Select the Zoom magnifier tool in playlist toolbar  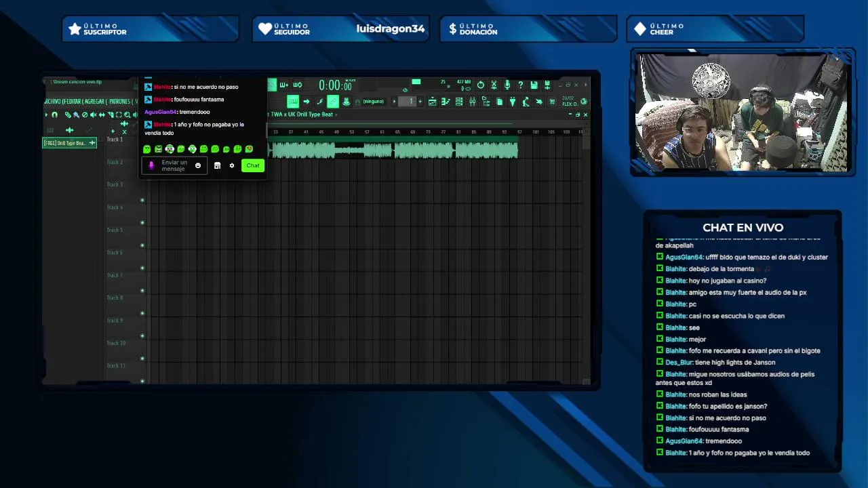(x=127, y=115)
